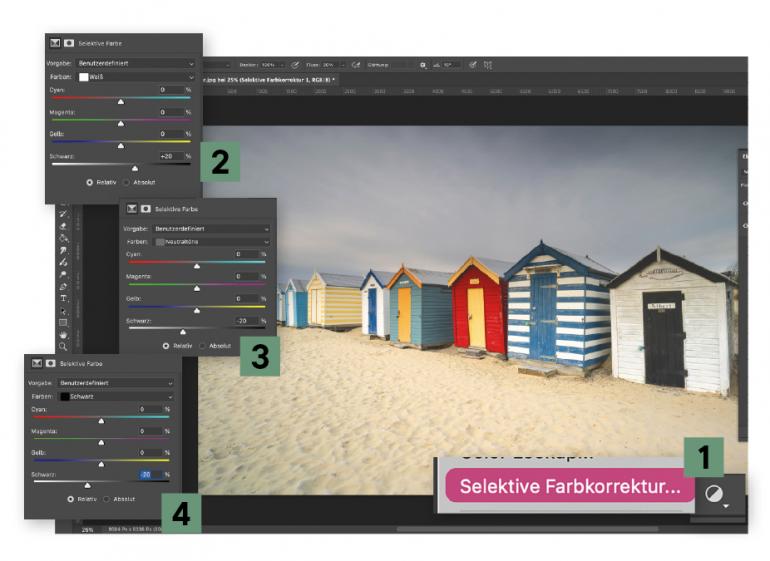Viewport: 770px width, 561px height.
Task: Open the adjustment layer half-circle icon
Action: (x=714, y=494)
